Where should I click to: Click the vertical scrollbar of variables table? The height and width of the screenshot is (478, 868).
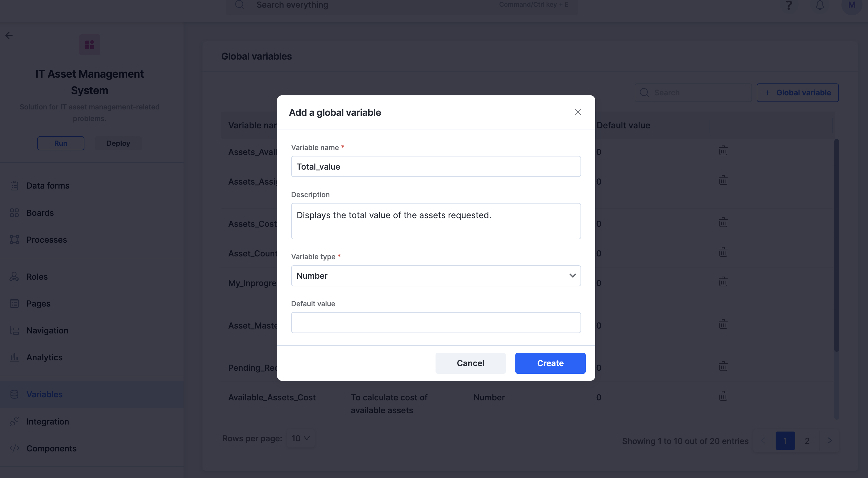tap(836, 245)
